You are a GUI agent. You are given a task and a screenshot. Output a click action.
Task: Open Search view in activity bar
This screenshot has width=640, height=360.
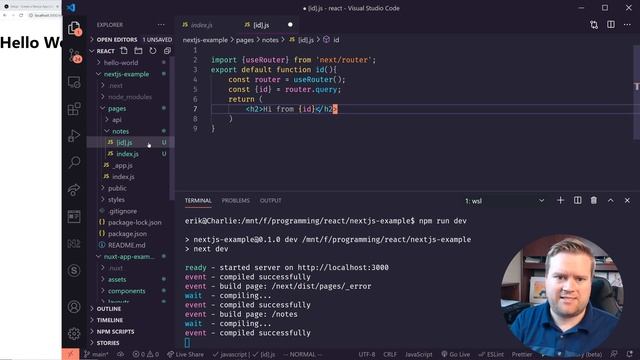point(74,162)
